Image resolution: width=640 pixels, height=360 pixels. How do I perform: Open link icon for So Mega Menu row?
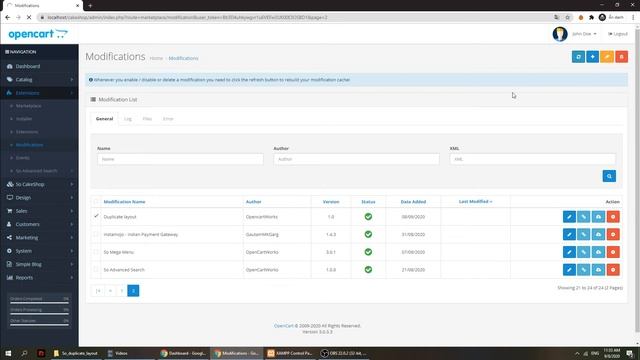pyautogui.click(x=584, y=252)
